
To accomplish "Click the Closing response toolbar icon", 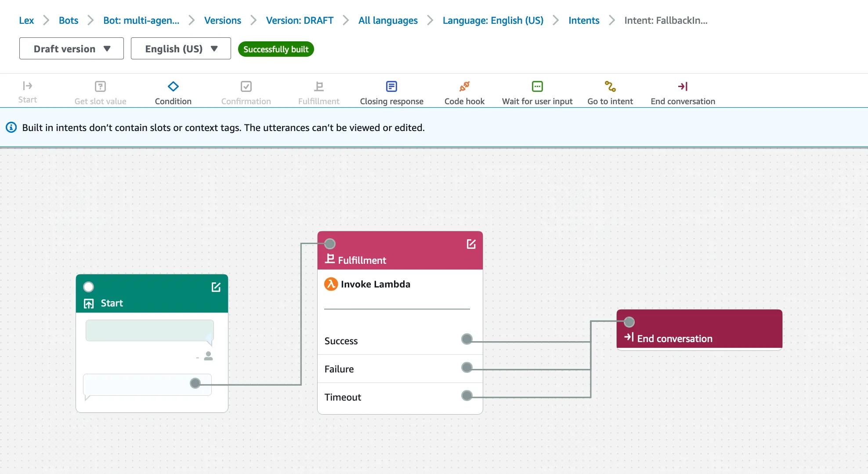I will click(x=391, y=86).
